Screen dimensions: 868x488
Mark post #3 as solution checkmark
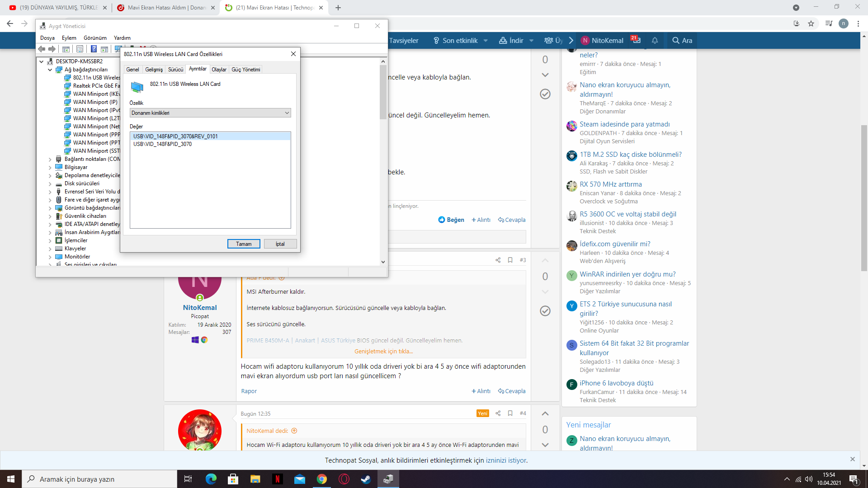[x=545, y=311]
